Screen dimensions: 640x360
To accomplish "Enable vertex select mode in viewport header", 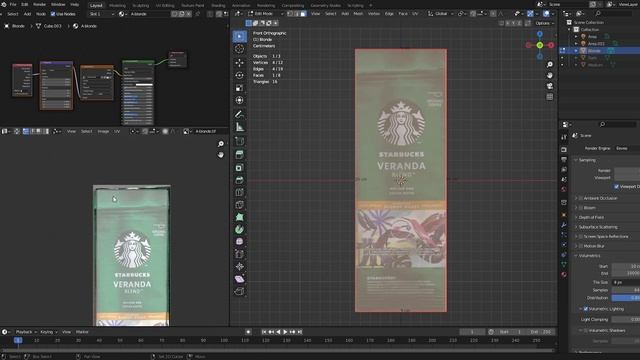I will [x=290, y=14].
